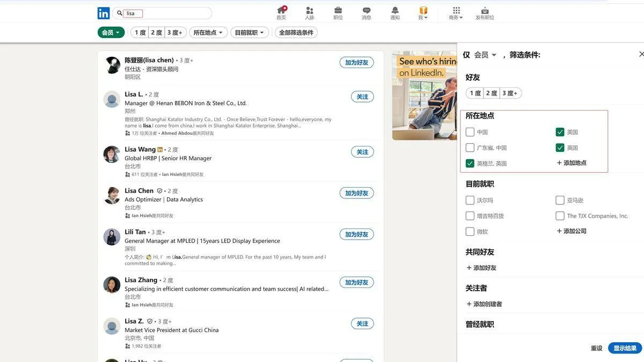Open the 通知 notifications bell

tap(395, 13)
